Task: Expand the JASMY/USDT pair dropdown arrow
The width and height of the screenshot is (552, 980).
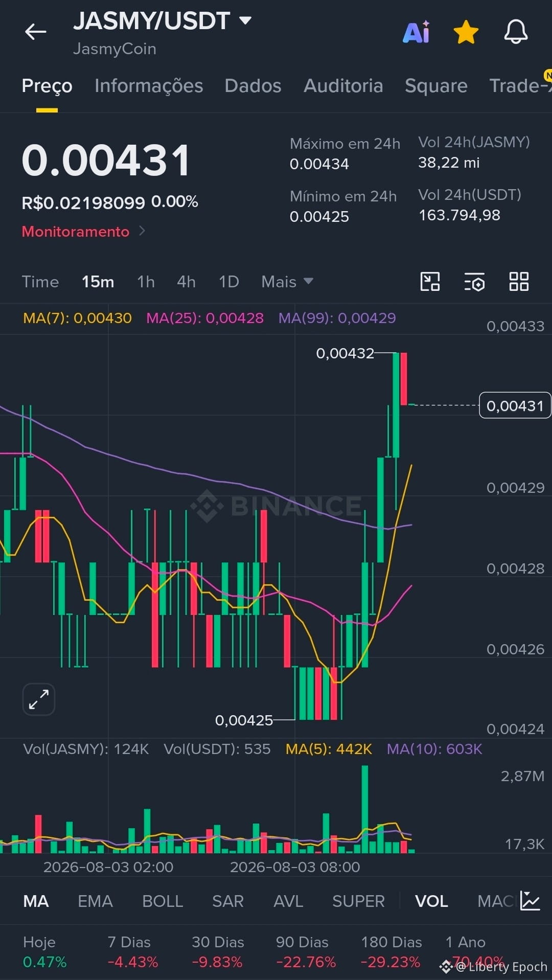Action: tap(246, 20)
